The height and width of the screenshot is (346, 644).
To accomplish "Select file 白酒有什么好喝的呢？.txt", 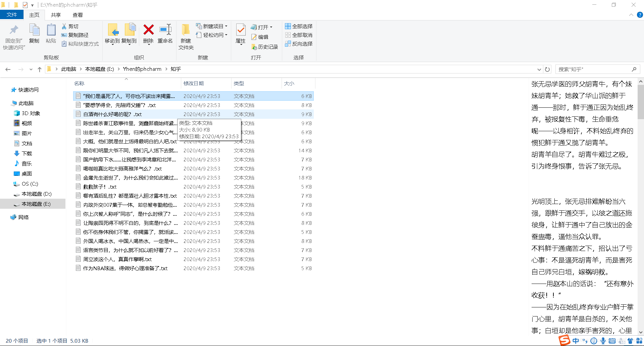I will pos(193,114).
